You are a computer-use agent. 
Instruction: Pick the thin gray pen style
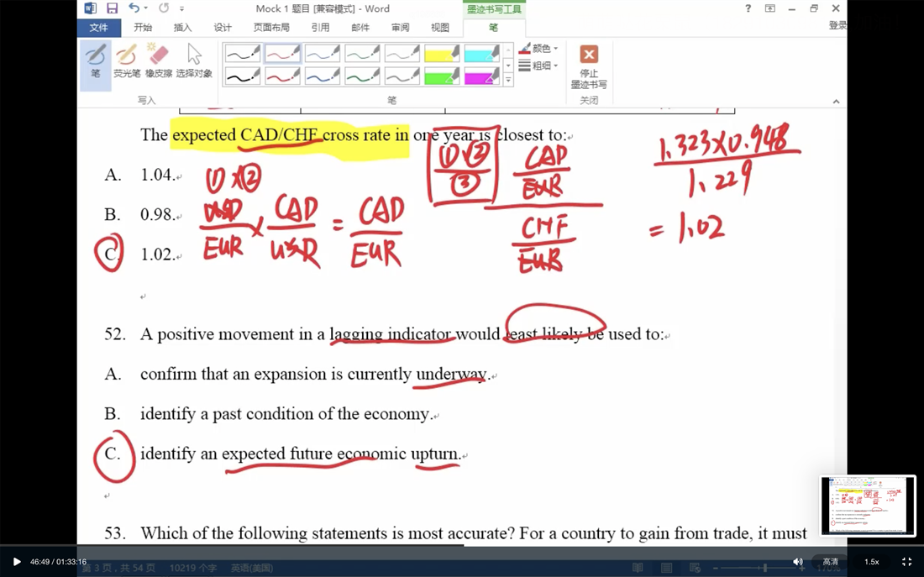coord(402,54)
